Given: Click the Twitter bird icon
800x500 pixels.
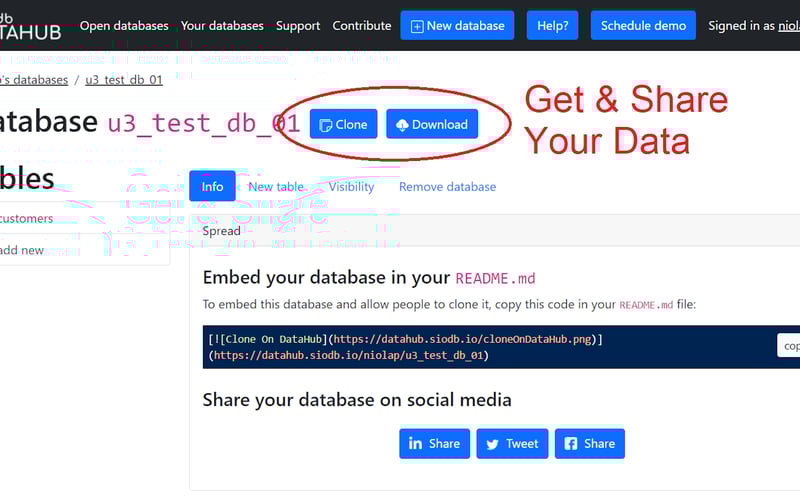Looking at the screenshot, I should point(492,444).
